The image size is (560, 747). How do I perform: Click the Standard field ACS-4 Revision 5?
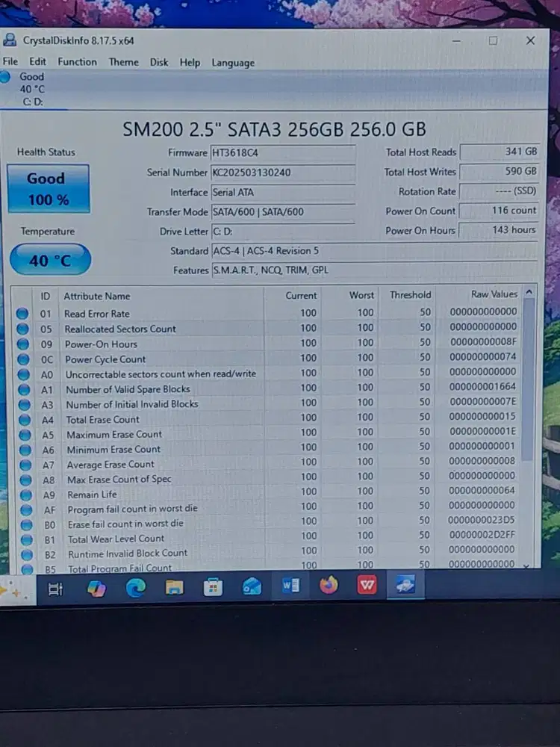click(x=374, y=251)
